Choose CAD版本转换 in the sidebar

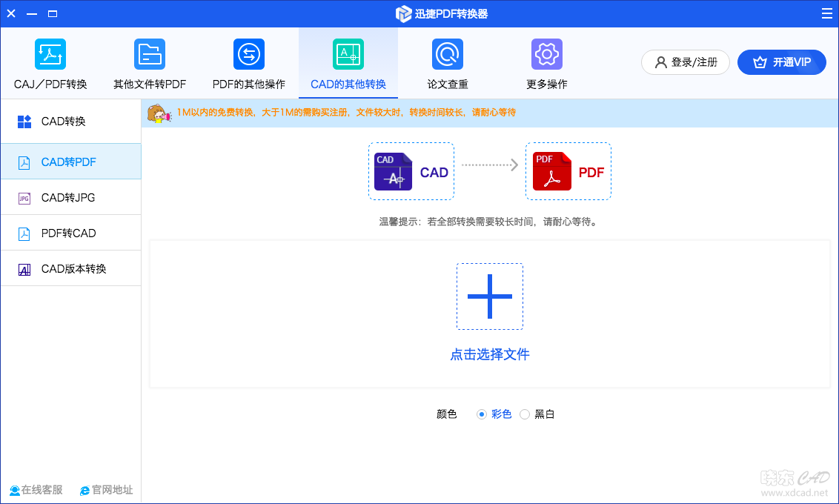[70, 268]
